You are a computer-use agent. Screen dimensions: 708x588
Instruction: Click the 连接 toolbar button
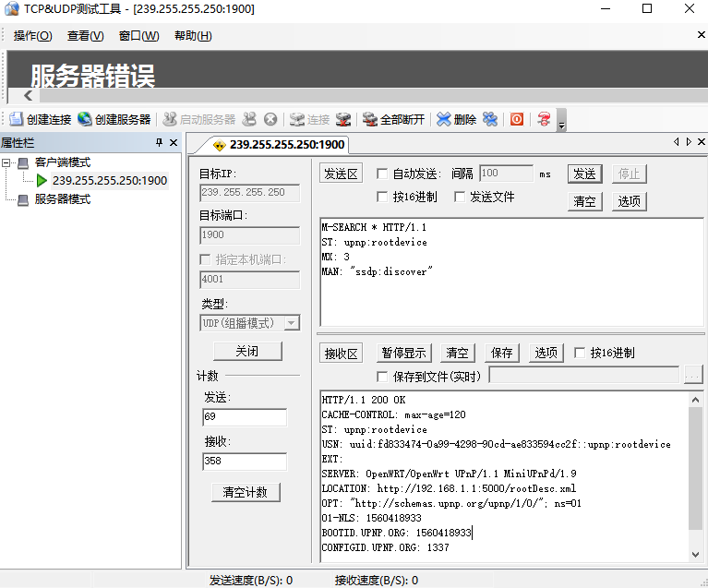click(x=309, y=119)
